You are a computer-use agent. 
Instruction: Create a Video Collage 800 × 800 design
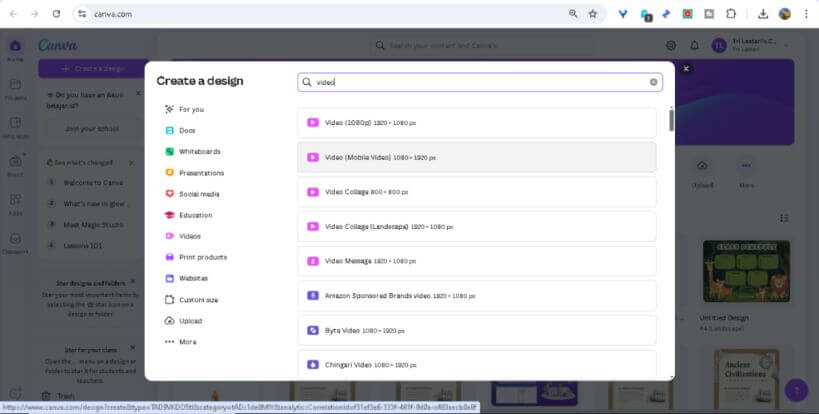[477, 192]
